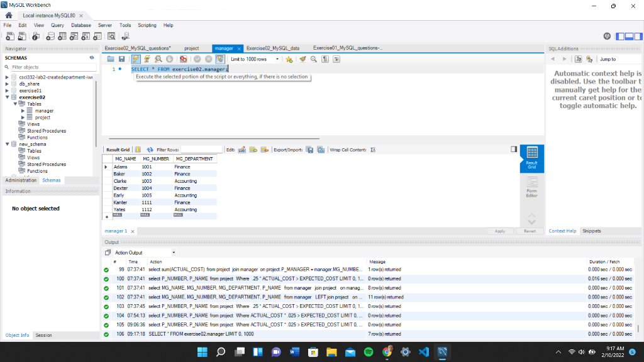Refresh the result grid data
Screen dimensions: 644x362
(x=150, y=150)
